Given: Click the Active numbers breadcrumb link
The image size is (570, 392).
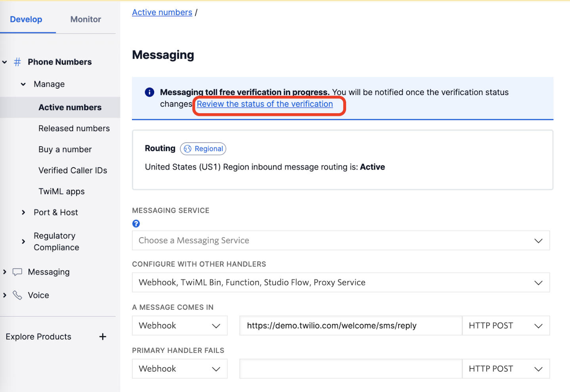Looking at the screenshot, I should [x=162, y=12].
